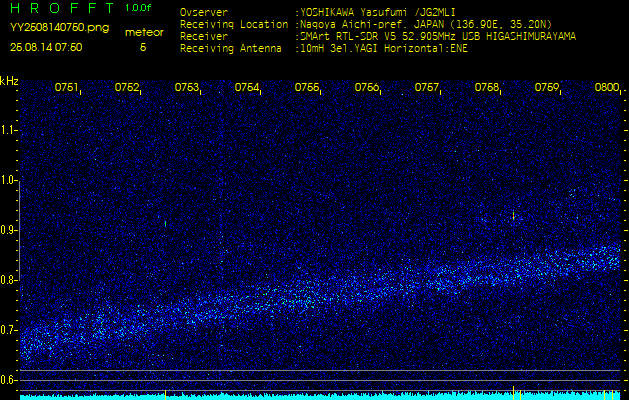Click the green meteor echo between 0752 and 0753
This screenshot has width=629, height=400.
pyautogui.click(x=165, y=223)
